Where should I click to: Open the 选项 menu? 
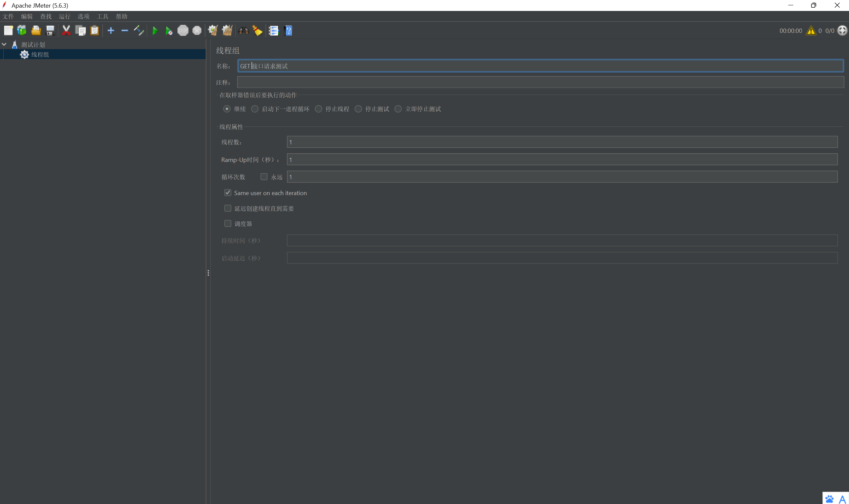pos(83,16)
